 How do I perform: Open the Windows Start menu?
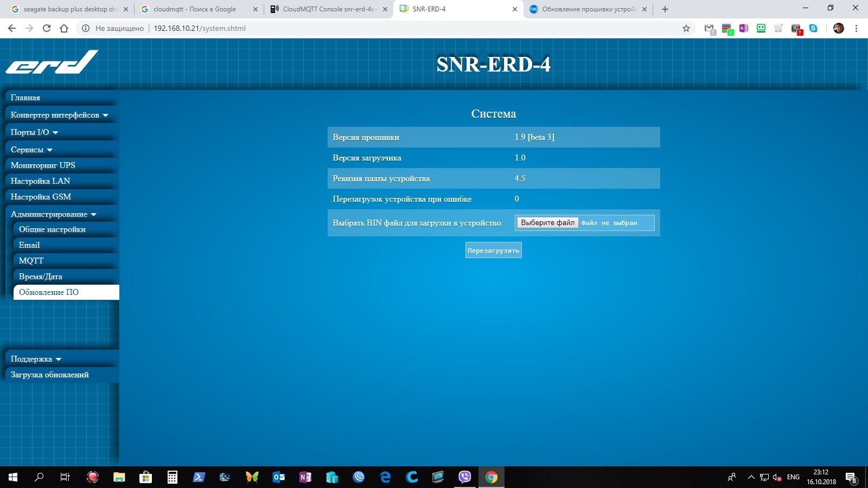pyautogui.click(x=13, y=477)
